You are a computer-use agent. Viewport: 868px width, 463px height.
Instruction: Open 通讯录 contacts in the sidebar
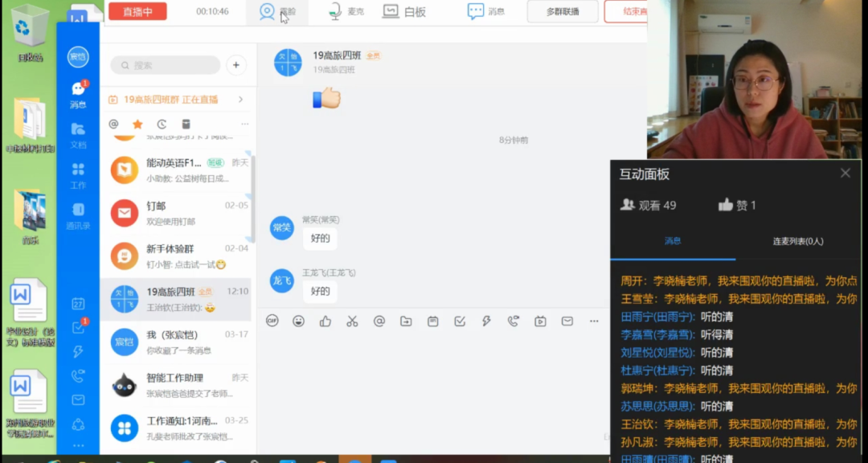78,215
